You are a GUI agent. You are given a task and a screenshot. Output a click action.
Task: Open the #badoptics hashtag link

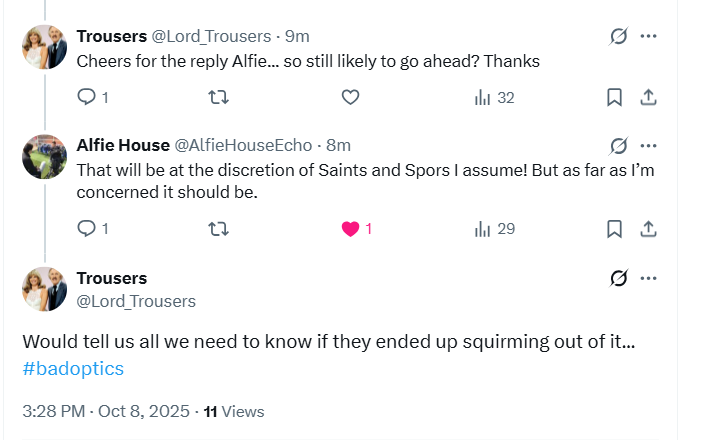[x=73, y=368]
